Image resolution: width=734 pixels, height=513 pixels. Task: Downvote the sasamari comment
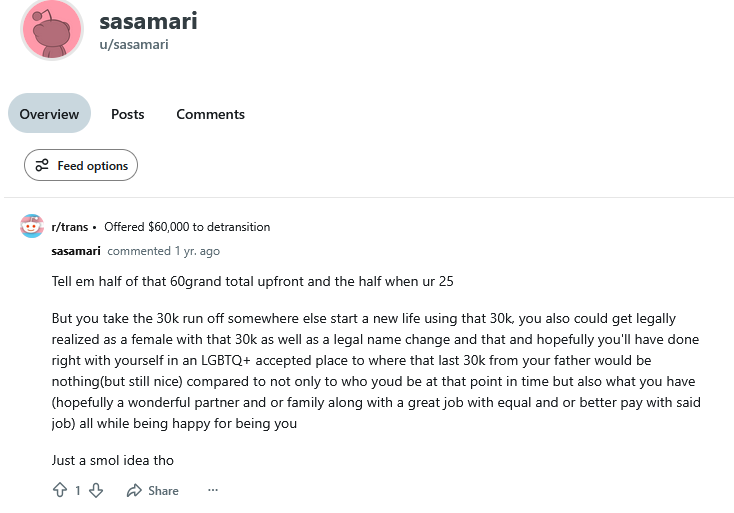96,490
